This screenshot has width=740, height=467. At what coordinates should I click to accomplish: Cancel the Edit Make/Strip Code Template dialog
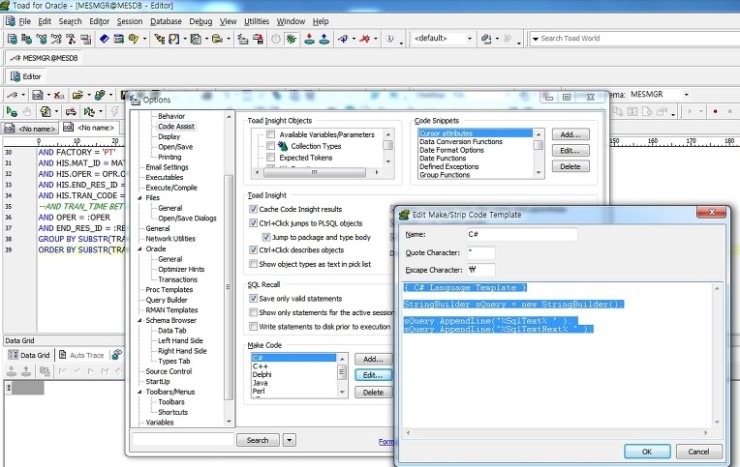pos(698,451)
